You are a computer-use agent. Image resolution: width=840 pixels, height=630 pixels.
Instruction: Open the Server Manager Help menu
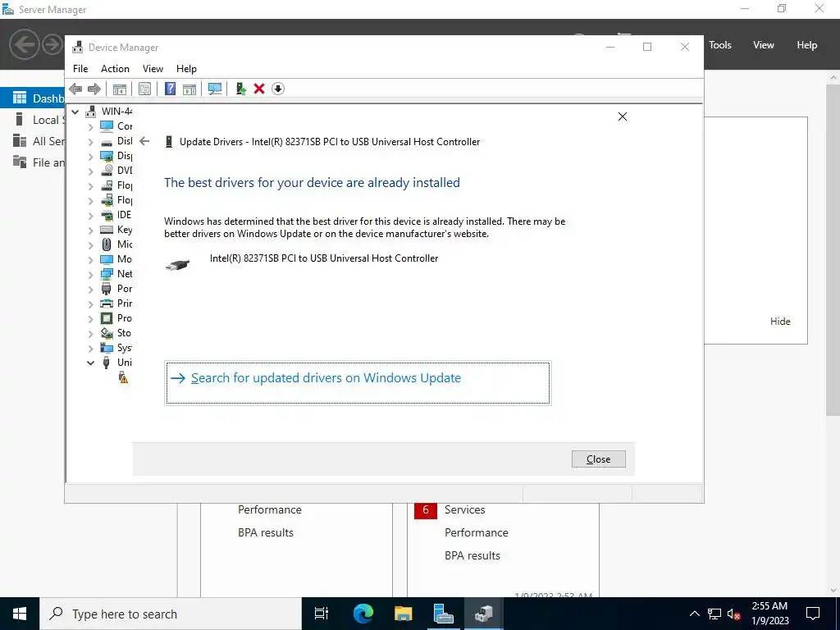(807, 45)
